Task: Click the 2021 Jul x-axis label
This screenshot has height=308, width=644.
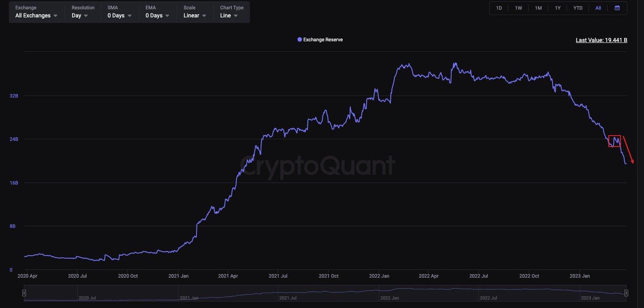Action: [278, 276]
